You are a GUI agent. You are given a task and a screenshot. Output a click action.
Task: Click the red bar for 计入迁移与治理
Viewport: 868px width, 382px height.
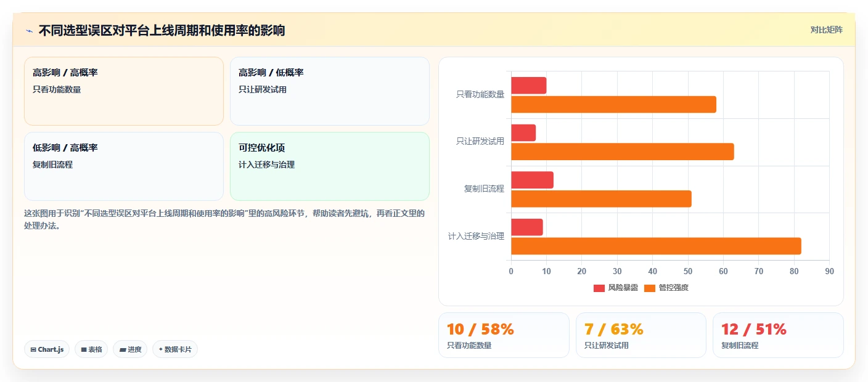coord(527,227)
